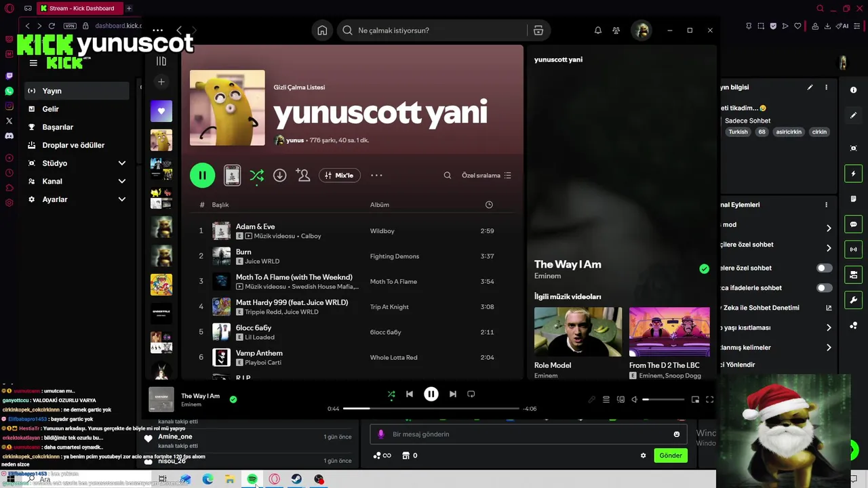
Task: Open the Yayın menu in Kick
Action: coord(77,91)
